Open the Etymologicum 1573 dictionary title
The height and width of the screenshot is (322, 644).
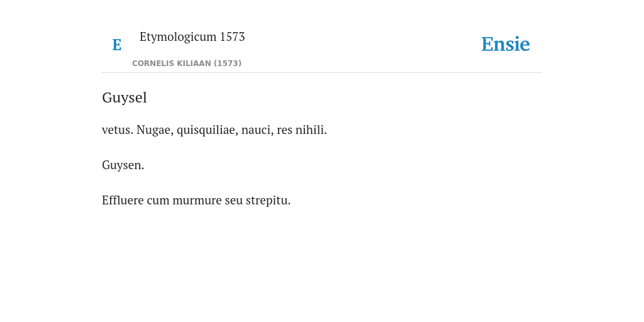point(192,37)
